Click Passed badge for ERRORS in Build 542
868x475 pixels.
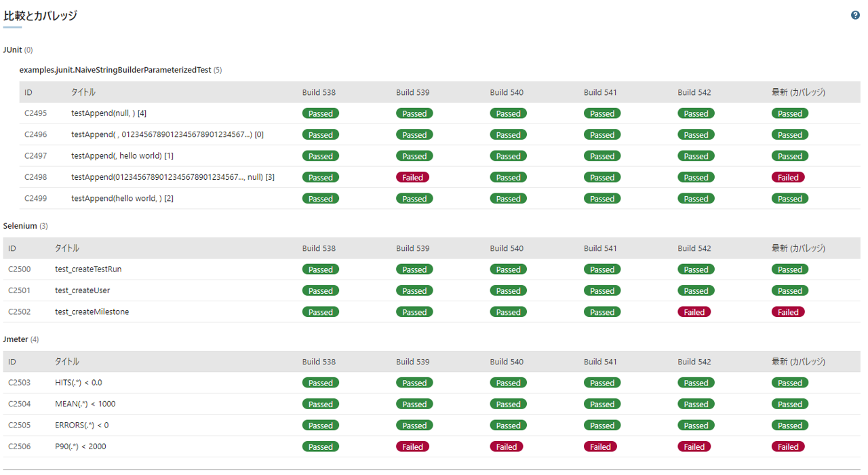696,426
